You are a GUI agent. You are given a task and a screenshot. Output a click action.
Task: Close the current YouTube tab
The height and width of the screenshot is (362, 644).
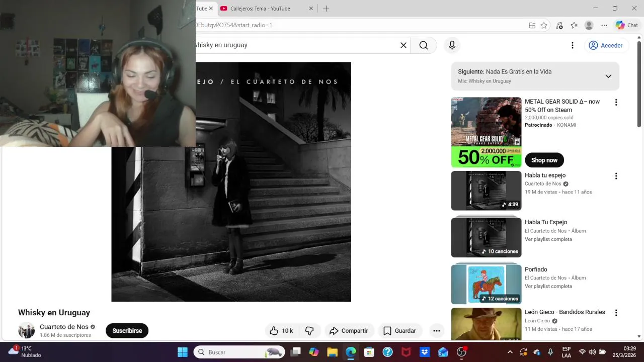pos(211,9)
